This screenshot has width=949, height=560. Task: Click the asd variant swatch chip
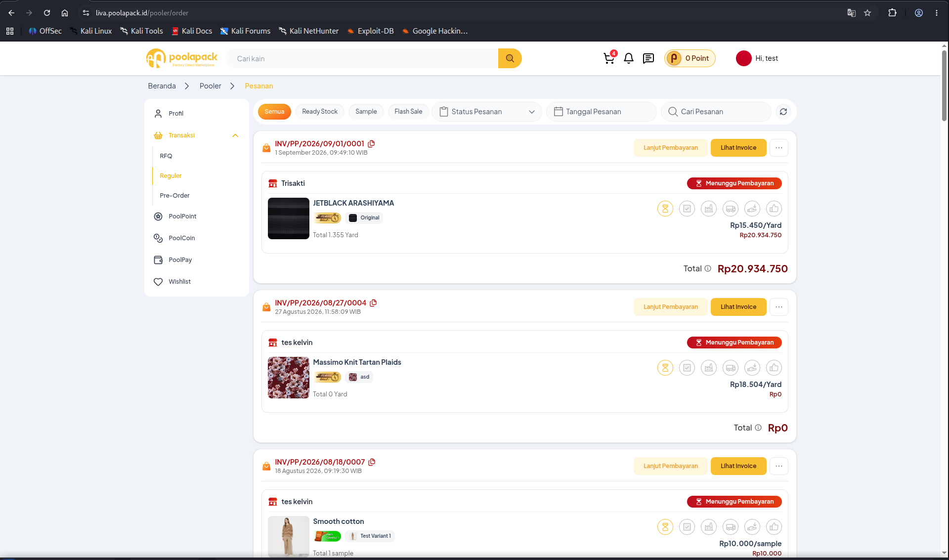click(x=359, y=377)
